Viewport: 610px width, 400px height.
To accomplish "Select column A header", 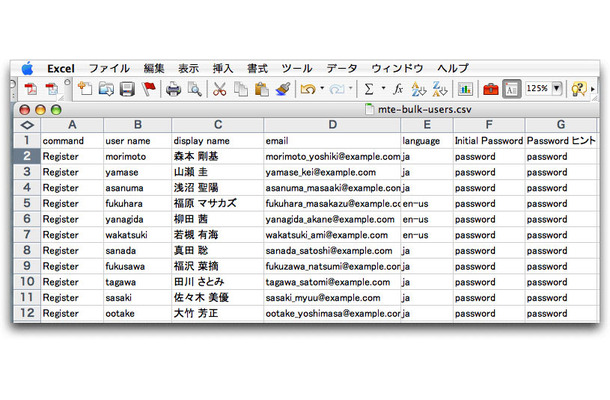I will pyautogui.click(x=72, y=125).
